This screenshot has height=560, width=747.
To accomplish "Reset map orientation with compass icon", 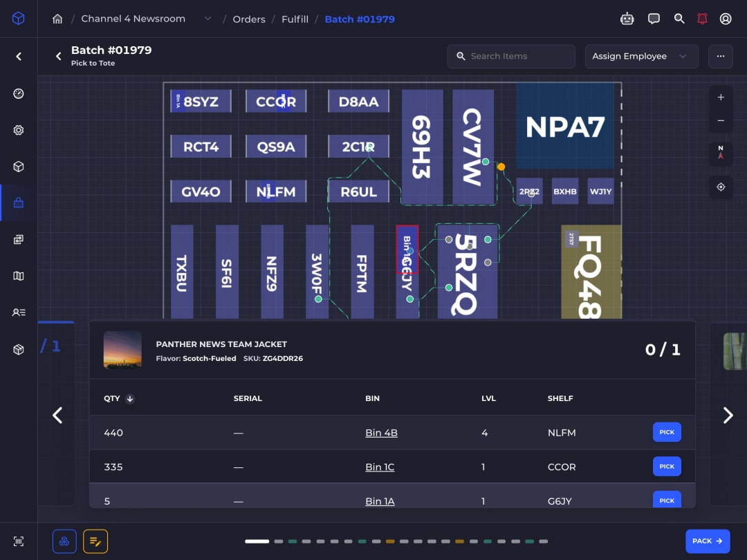I will point(721,153).
